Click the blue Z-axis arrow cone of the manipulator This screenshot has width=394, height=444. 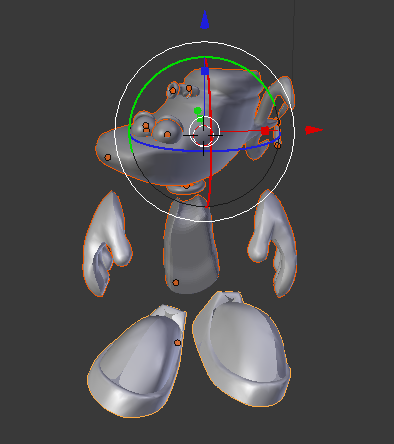[x=205, y=20]
